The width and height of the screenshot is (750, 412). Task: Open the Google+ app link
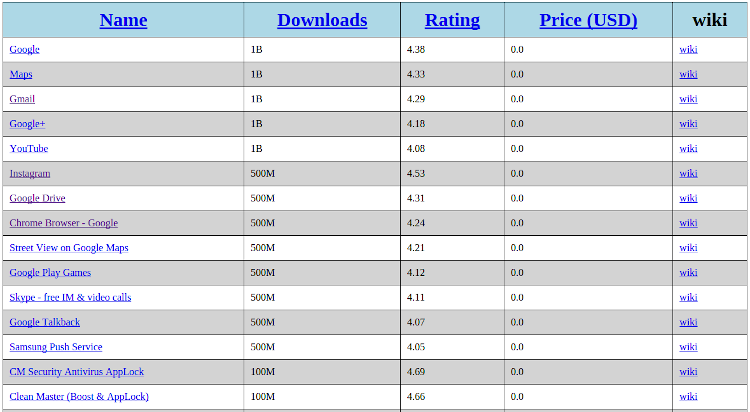coord(28,124)
